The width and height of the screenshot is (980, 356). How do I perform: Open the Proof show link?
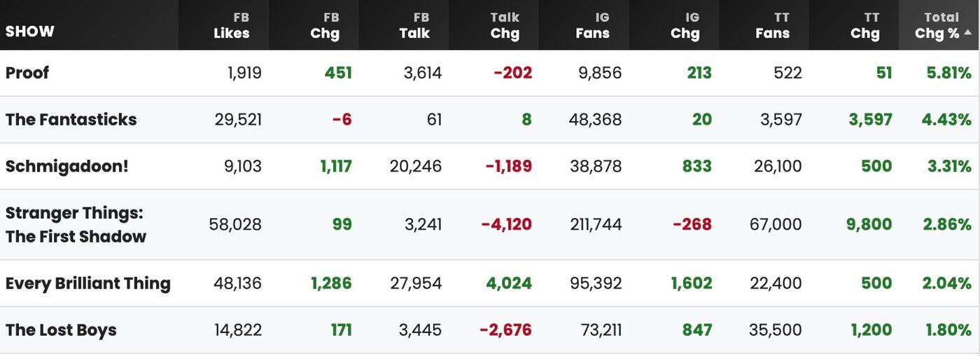coord(27,73)
